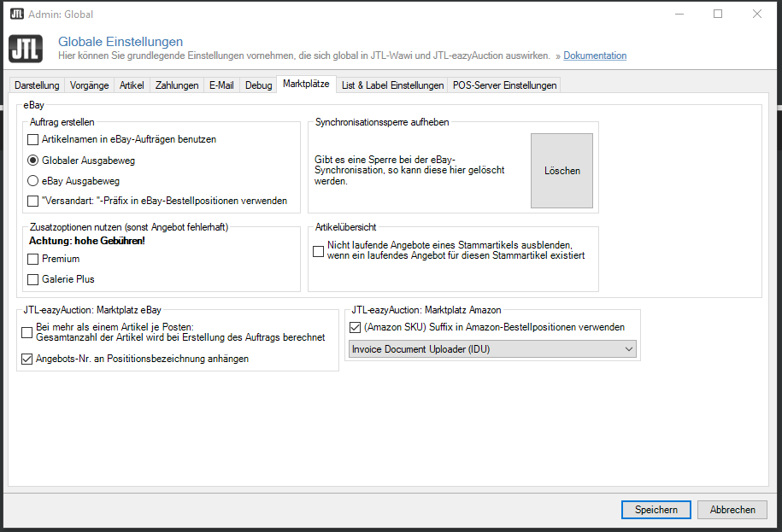Screen dimensions: 782x532
Task: Uncheck 'Angebots-Nr. an Positionsbezeichnung anhängen'
Action: tap(26, 360)
